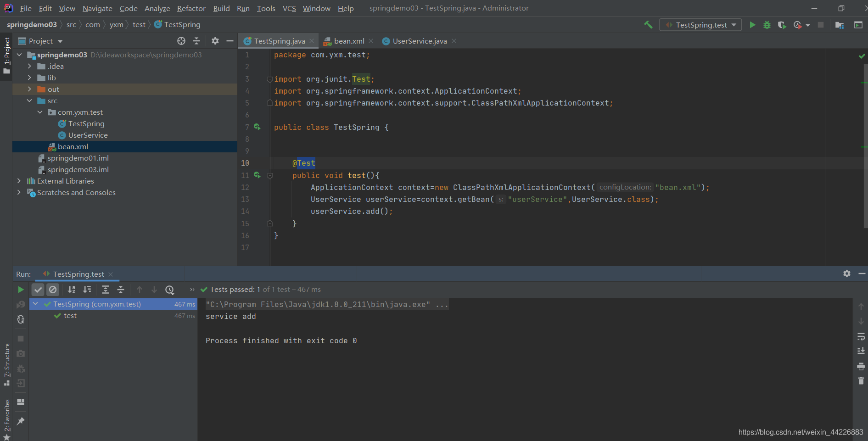The image size is (868, 441).
Task: Print the console output
Action: click(x=861, y=366)
